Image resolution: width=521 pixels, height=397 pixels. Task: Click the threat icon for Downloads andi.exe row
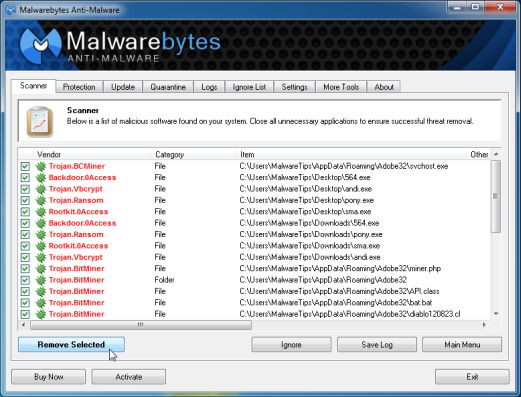tap(41, 257)
